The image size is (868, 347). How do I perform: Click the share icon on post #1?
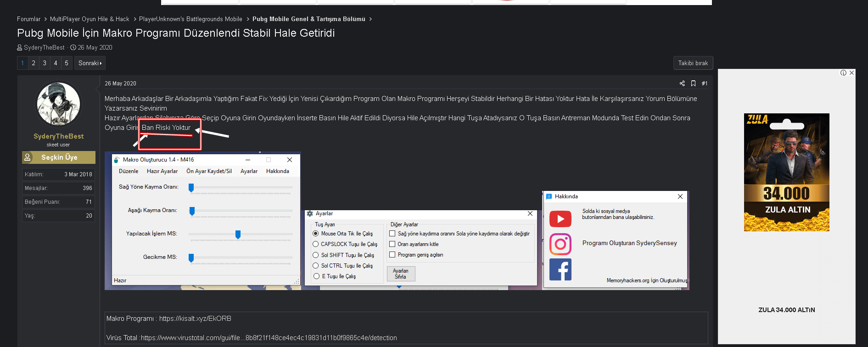(x=682, y=84)
